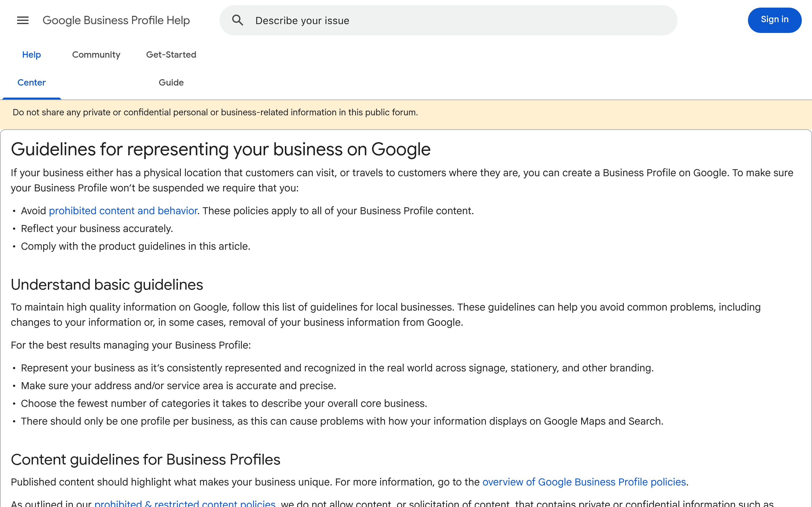This screenshot has width=812, height=507.
Task: Select the bullet about one profile per business
Action: tap(342, 421)
